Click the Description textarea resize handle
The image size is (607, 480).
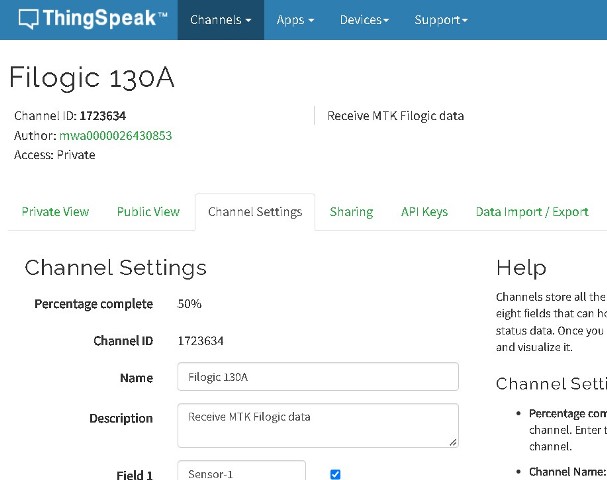pyautogui.click(x=453, y=441)
